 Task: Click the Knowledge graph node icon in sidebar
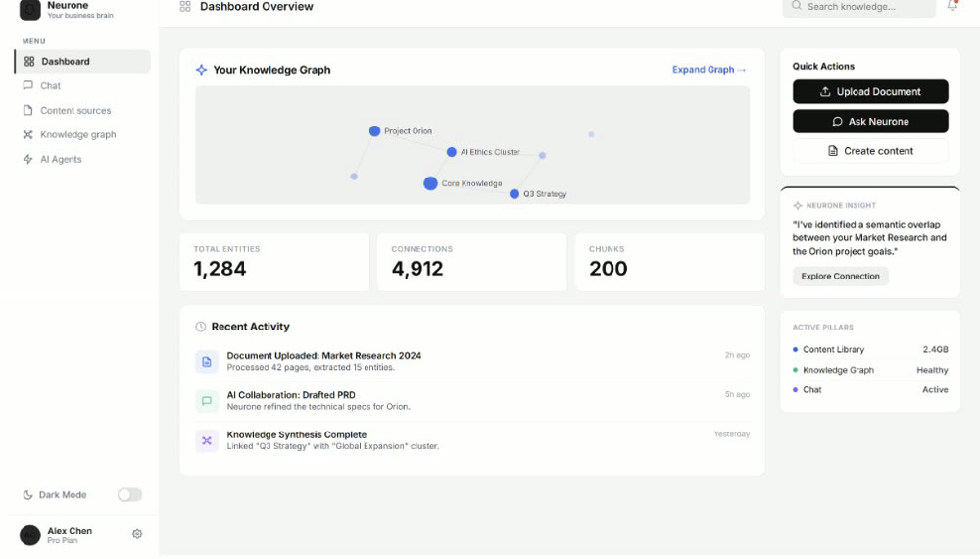(x=28, y=134)
